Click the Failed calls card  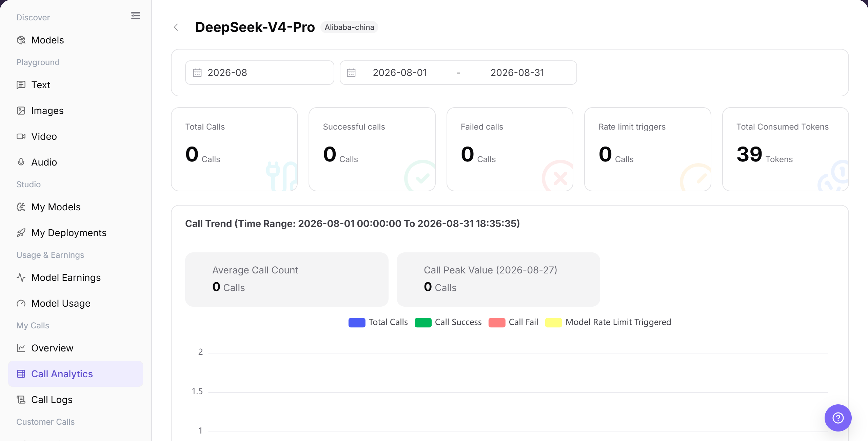510,149
